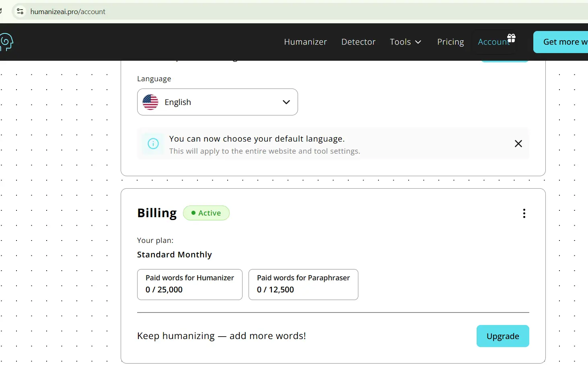Image resolution: width=588 pixels, height=366 pixels.
Task: Click the gift icon next to Account
Action: tap(511, 38)
